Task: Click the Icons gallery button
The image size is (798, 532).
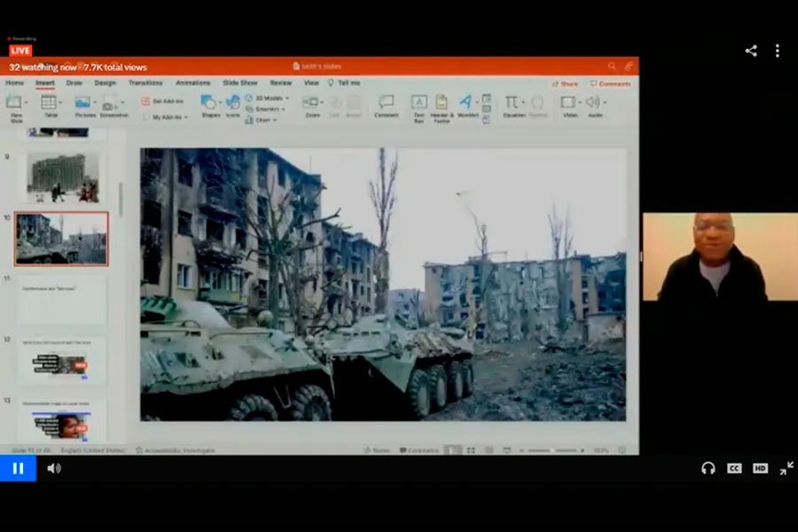Action: pyautogui.click(x=233, y=102)
